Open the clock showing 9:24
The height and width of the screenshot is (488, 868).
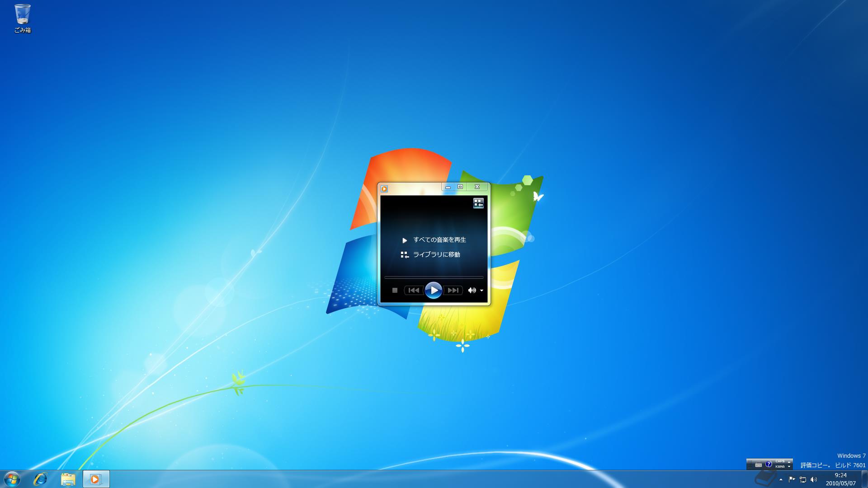[840, 479]
